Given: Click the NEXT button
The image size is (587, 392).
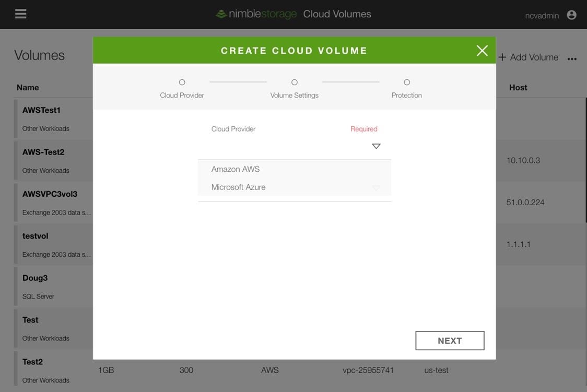Looking at the screenshot, I should click(450, 340).
